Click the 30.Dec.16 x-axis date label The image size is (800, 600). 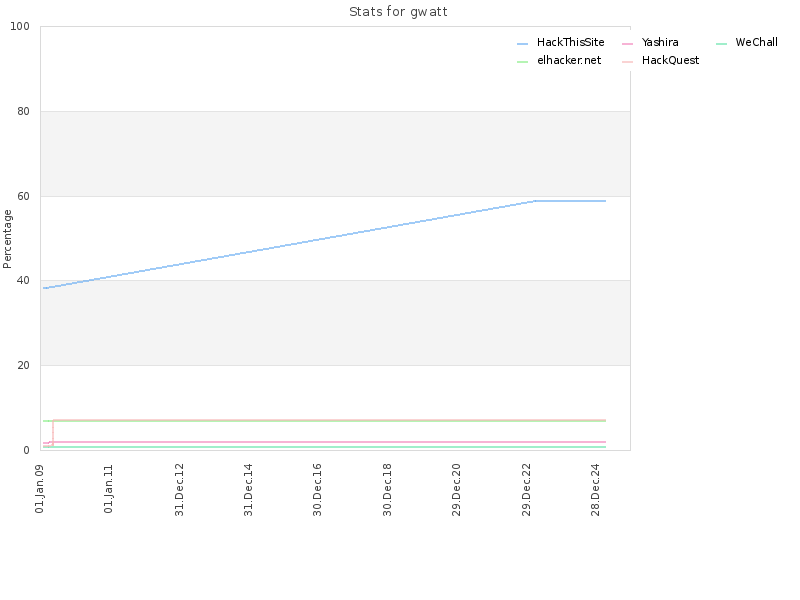pyautogui.click(x=317, y=490)
